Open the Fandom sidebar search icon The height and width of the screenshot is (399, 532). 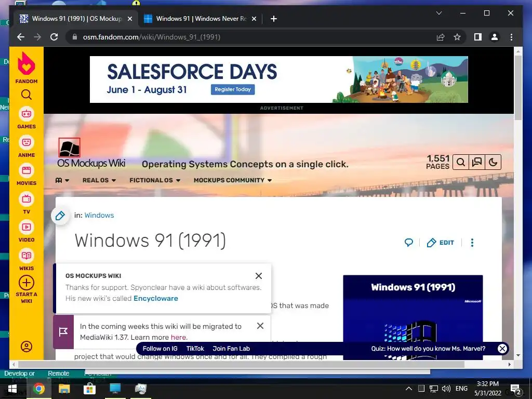[x=26, y=95]
